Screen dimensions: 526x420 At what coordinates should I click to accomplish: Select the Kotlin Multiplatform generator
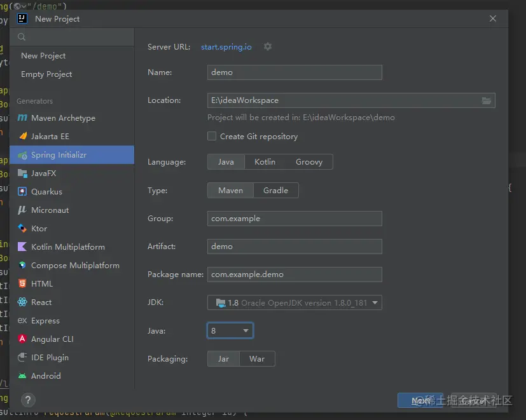(x=72, y=247)
